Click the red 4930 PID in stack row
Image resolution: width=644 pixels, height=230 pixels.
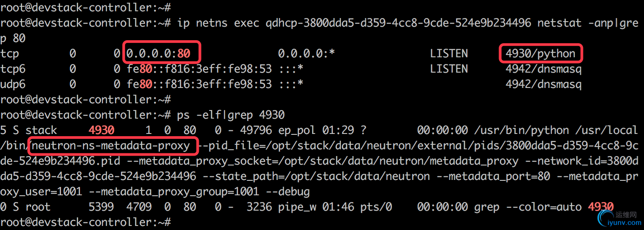(x=102, y=130)
